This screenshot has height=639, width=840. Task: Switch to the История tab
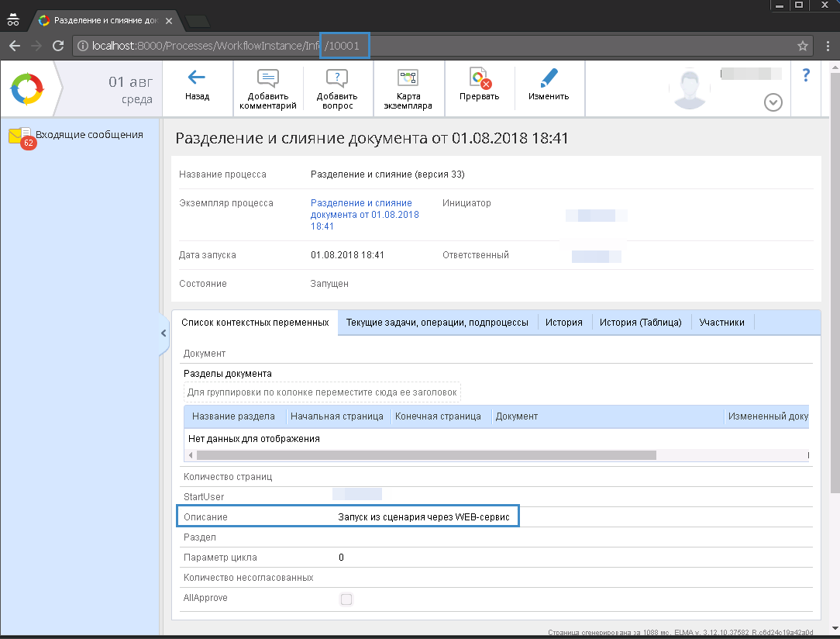point(563,323)
